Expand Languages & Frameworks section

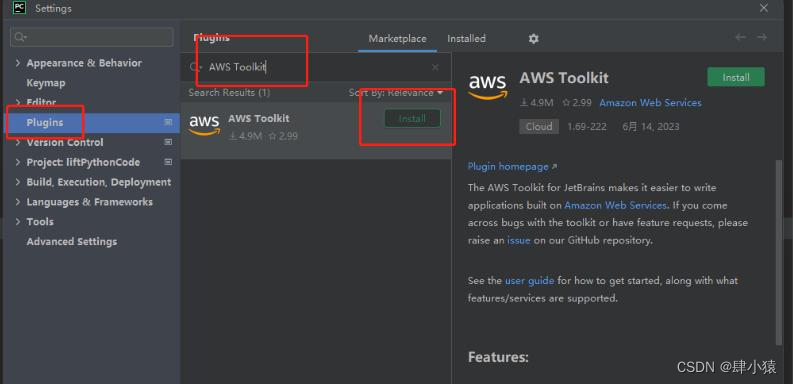tap(18, 202)
